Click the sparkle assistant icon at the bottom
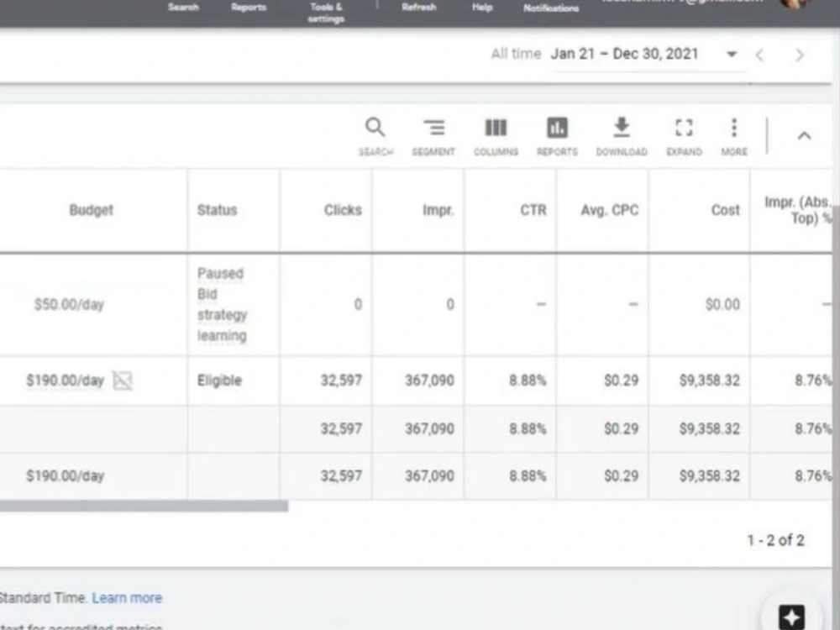 click(x=792, y=617)
